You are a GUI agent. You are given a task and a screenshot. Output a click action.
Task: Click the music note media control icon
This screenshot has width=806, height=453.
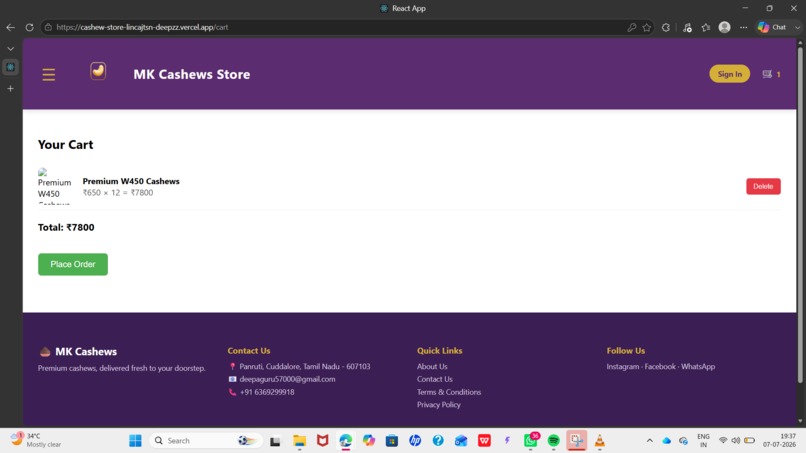tap(687, 28)
